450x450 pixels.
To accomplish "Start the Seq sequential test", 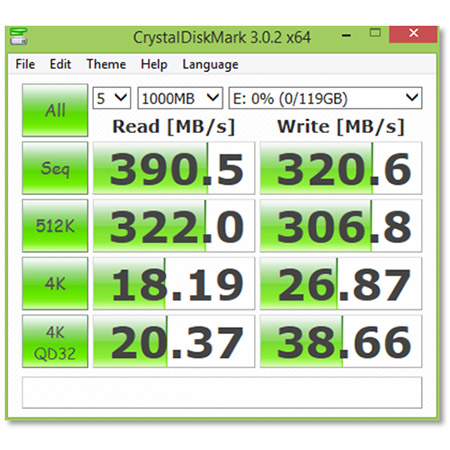I will 55,168.
